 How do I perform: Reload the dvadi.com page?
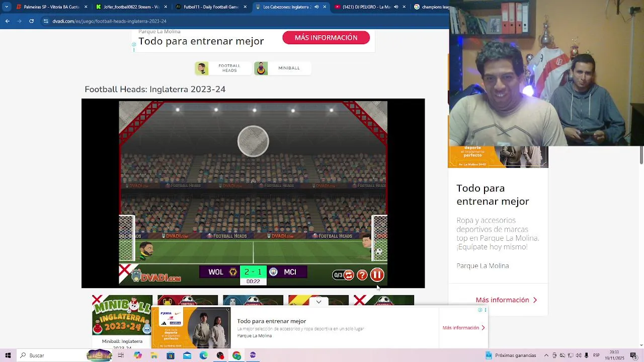pos(31,21)
